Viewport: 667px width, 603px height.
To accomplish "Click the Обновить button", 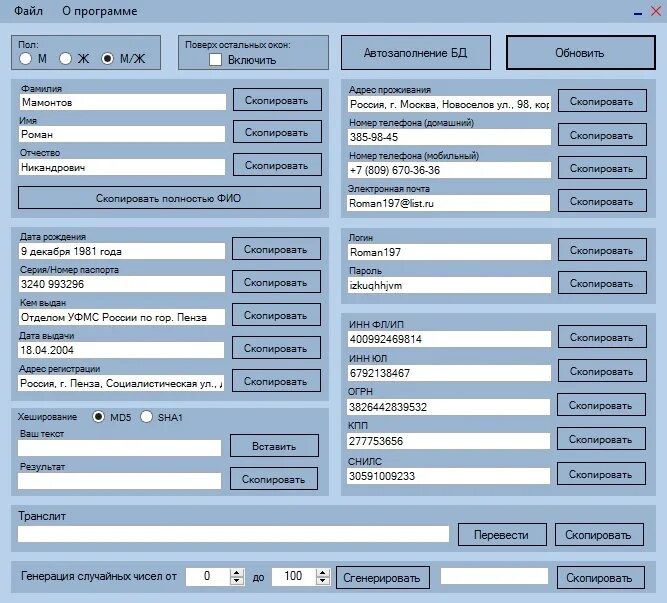I will pos(581,53).
